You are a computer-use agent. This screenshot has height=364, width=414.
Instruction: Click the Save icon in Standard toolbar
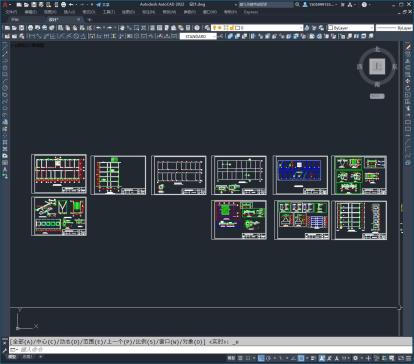(x=22, y=28)
